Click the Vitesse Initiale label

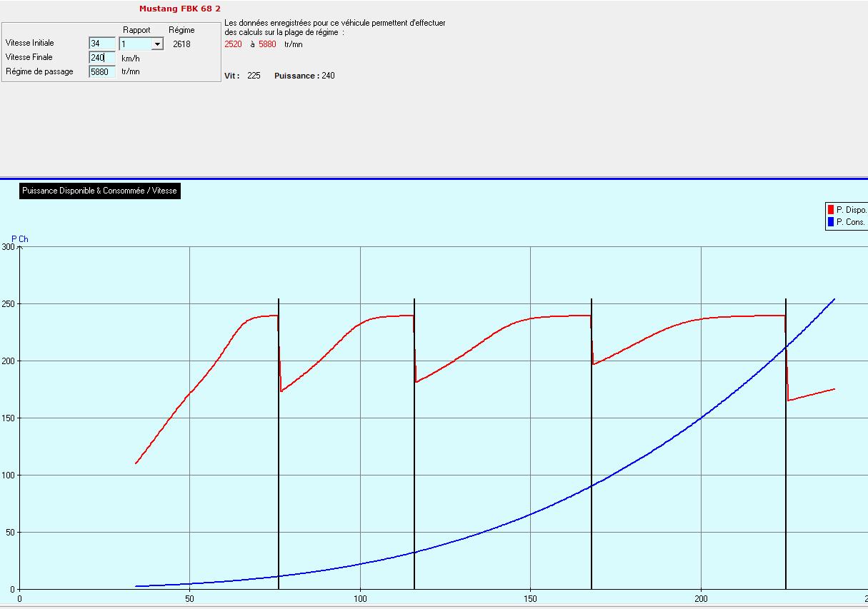[29, 43]
